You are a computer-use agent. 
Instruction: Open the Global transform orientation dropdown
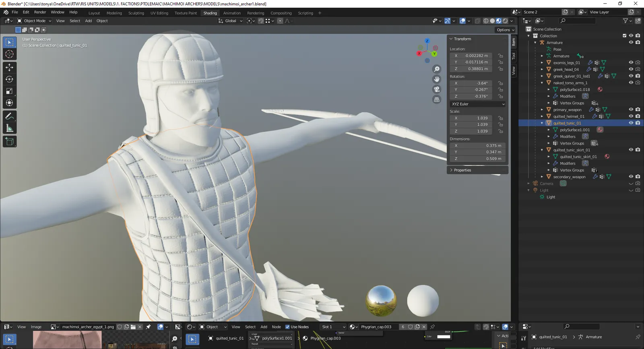231,21
